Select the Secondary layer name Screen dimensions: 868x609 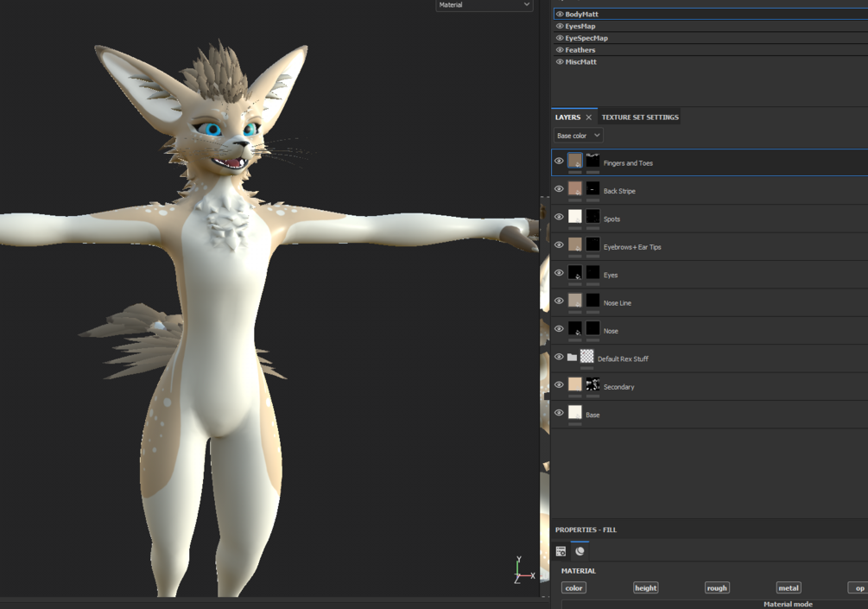click(619, 387)
